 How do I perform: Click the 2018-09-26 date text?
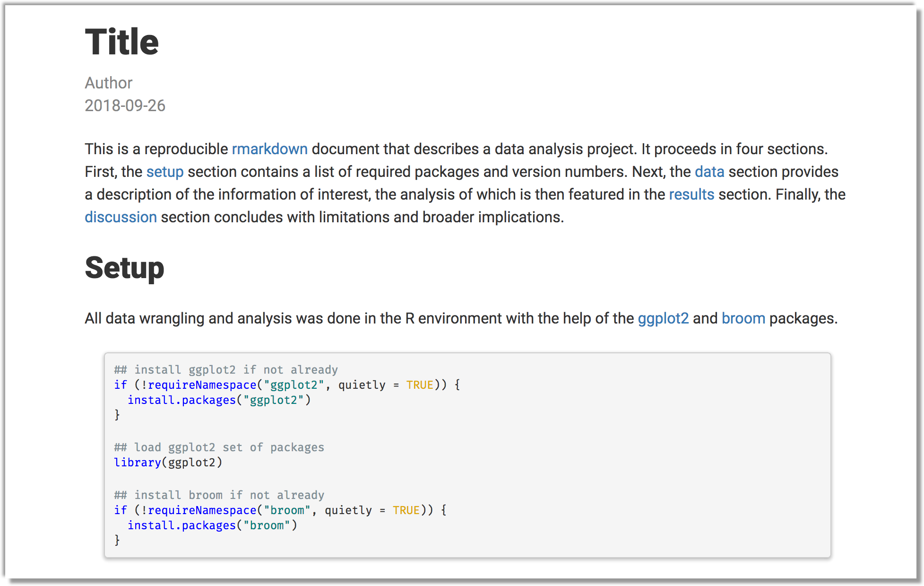pyautogui.click(x=125, y=105)
